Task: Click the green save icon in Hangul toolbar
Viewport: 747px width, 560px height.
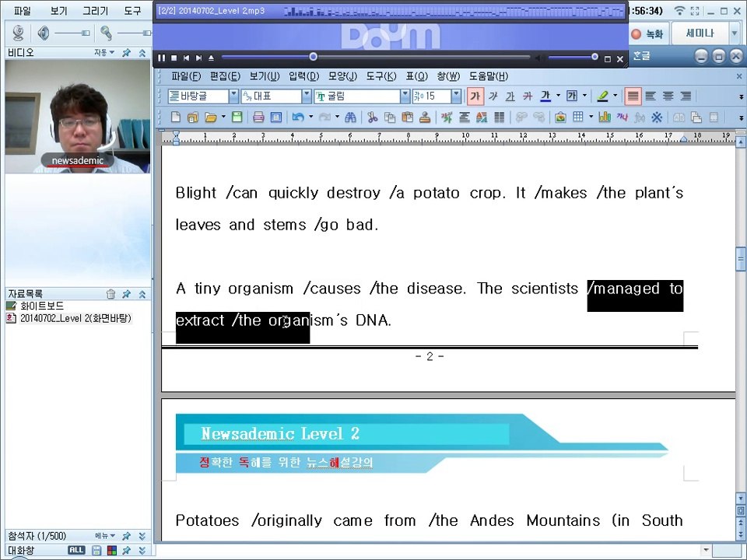Action: [x=237, y=117]
